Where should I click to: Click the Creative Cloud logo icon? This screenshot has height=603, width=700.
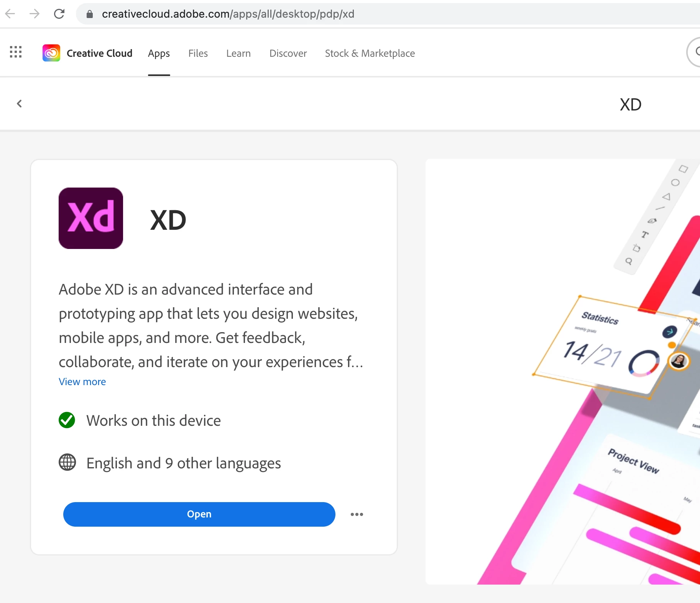51,53
